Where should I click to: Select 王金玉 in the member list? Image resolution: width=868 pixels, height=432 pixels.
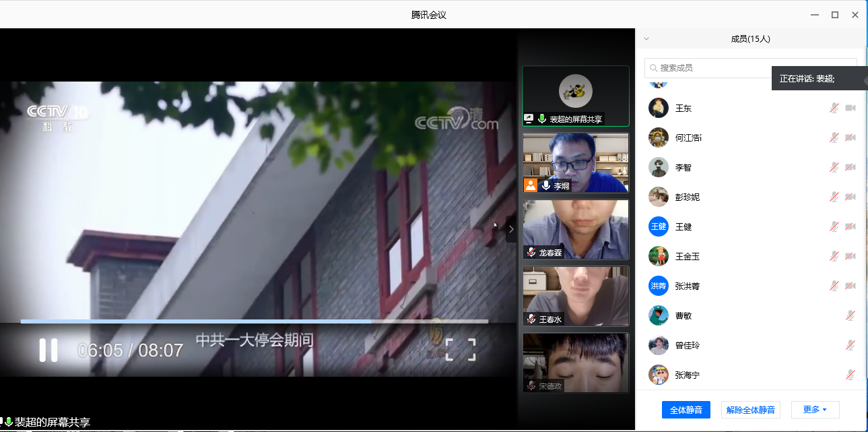pyautogui.click(x=687, y=256)
